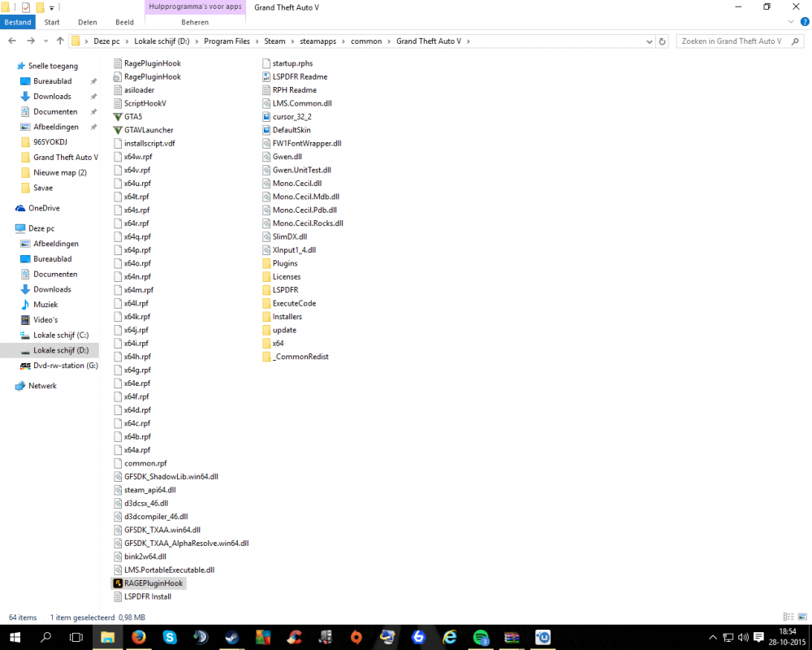This screenshot has height=650, width=812.
Task: Select the LSPDFR Readme file
Action: tap(295, 76)
